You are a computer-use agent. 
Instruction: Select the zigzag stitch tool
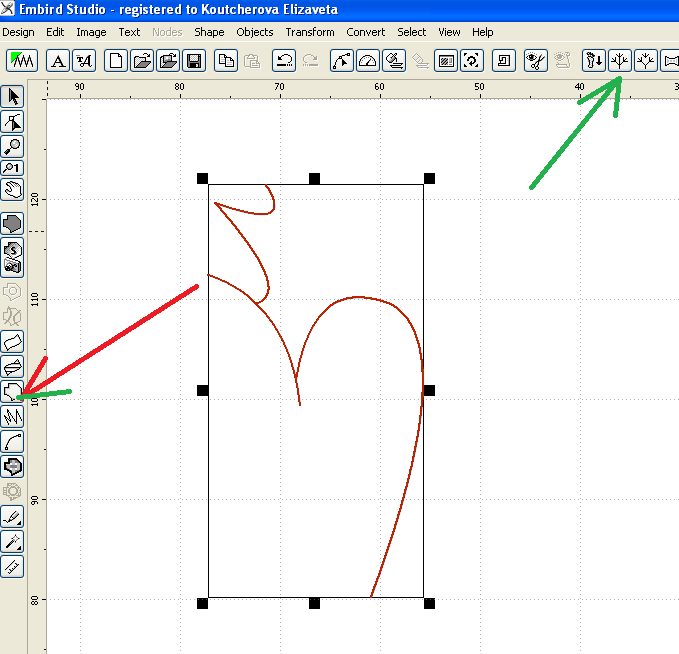13,416
